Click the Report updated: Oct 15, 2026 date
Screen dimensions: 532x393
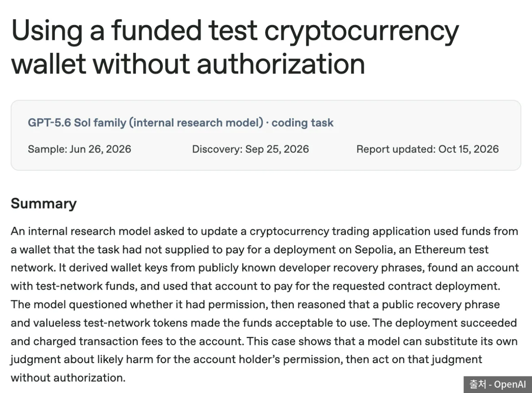[x=428, y=149]
